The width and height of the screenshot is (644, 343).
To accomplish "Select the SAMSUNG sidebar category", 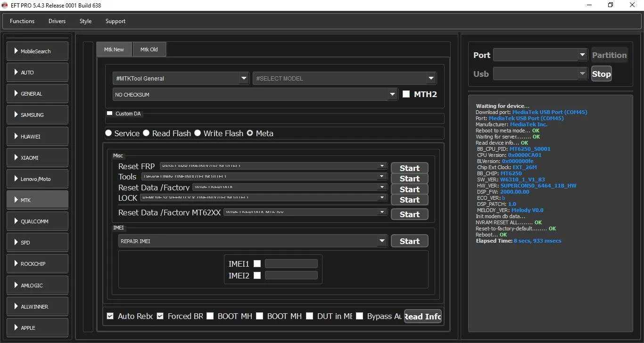I will [x=37, y=115].
